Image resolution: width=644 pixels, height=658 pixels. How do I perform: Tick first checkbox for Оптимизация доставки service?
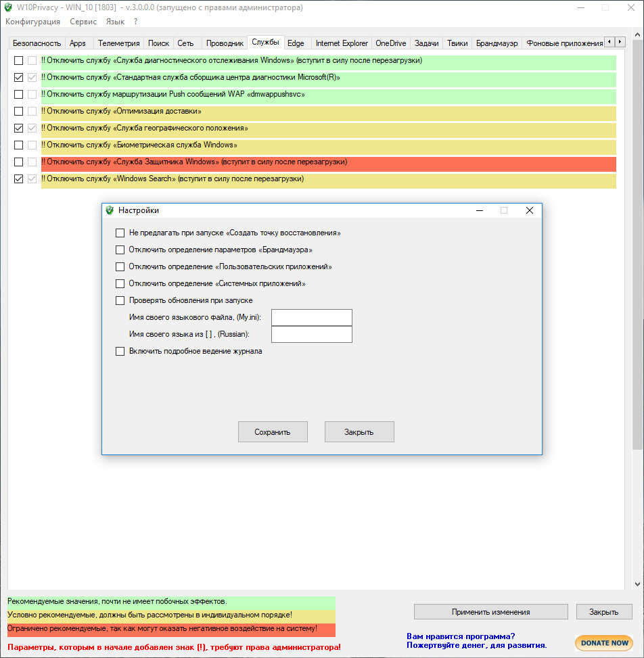(x=18, y=111)
